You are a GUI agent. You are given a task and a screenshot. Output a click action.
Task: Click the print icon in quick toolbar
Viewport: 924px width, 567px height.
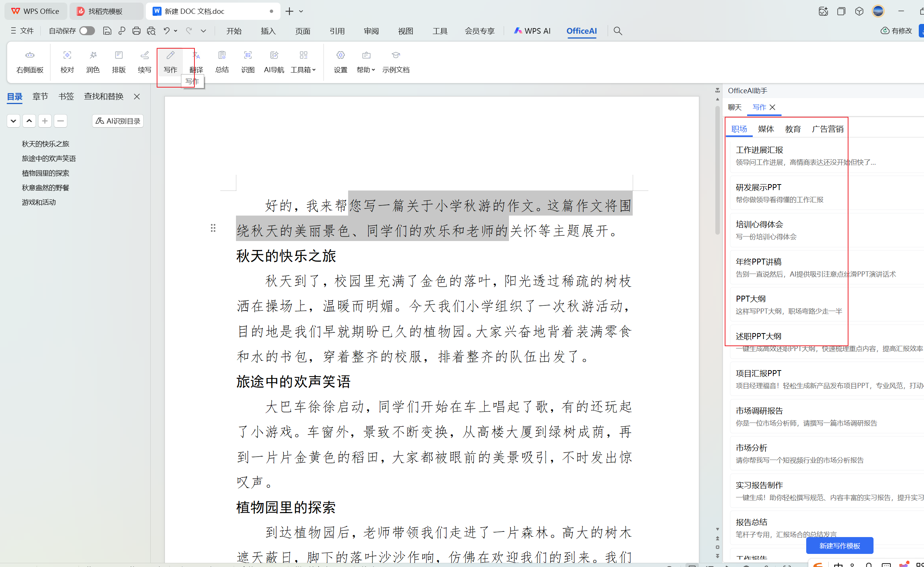point(136,31)
